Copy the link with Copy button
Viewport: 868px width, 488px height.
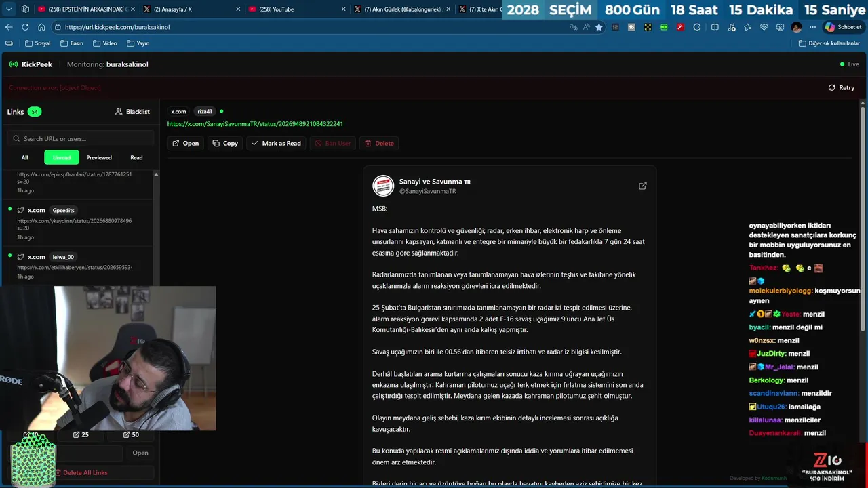tap(225, 143)
